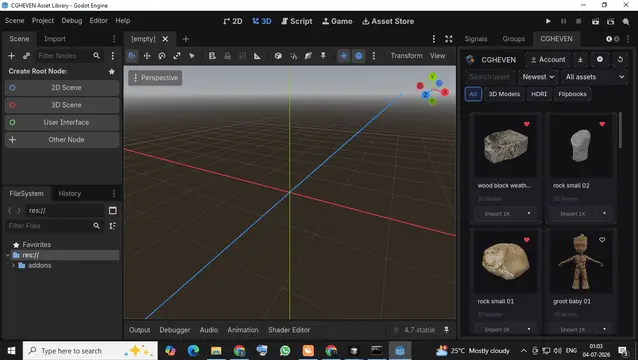Open the All assets dropdown
Viewport: 638px width, 360px height.
(594, 77)
